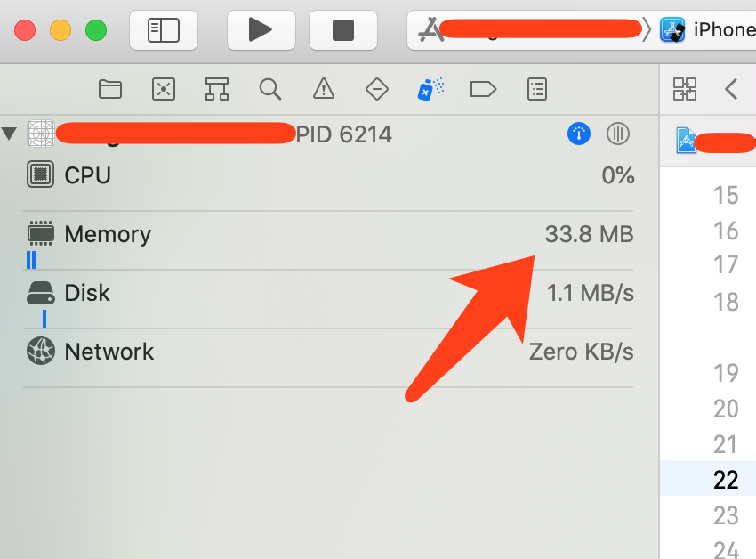756x559 pixels.
Task: Switch to the Symbol navigator
Action: [x=216, y=89]
